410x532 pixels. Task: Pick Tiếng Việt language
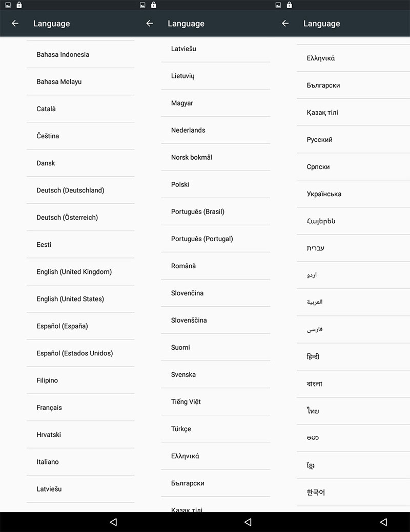(186, 401)
